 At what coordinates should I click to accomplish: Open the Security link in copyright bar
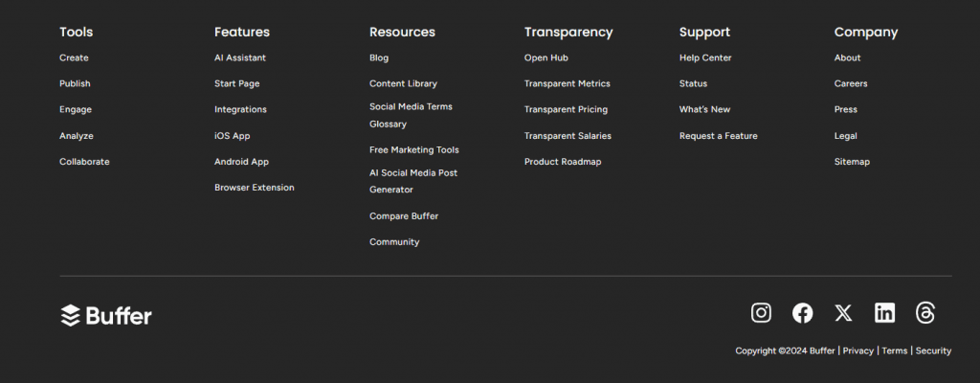pos(933,350)
